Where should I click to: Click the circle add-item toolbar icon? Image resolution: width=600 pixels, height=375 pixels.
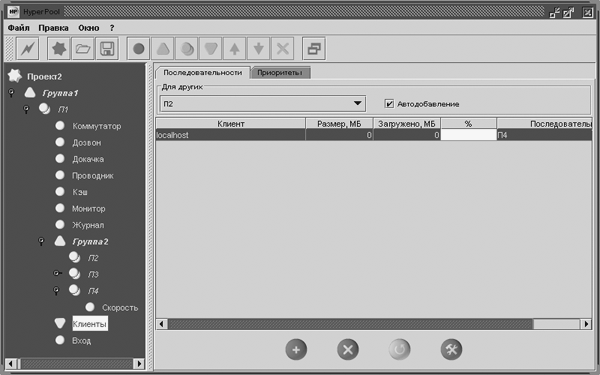point(139,49)
